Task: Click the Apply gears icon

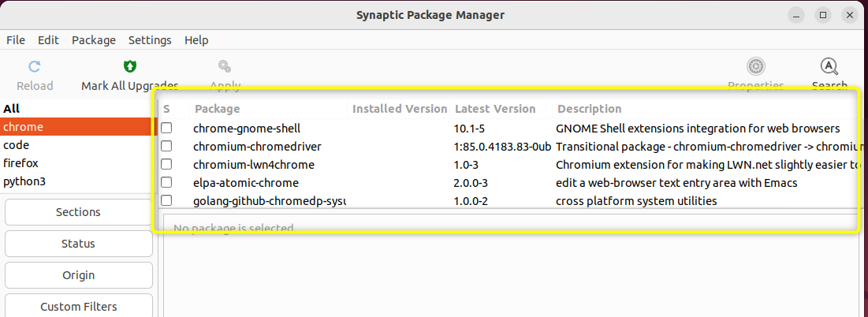Action: point(224,67)
